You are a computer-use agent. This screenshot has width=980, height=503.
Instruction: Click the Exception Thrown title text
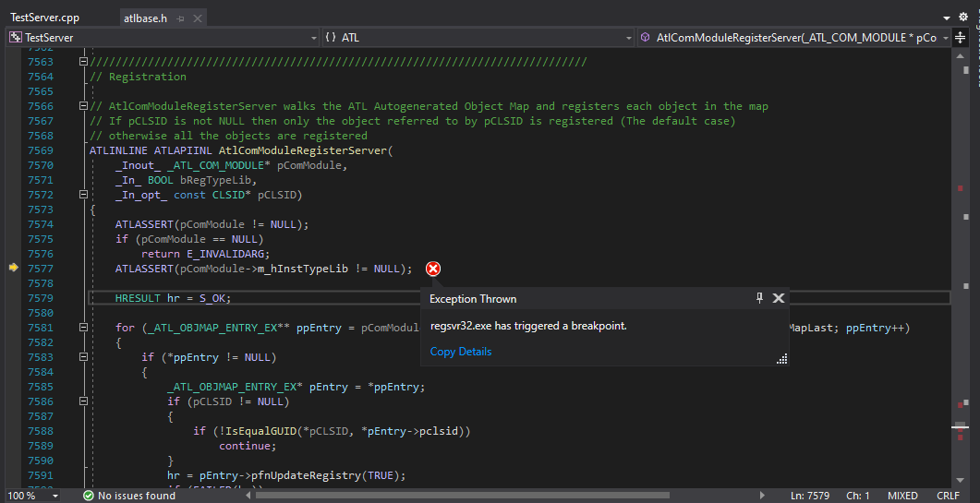click(x=473, y=299)
